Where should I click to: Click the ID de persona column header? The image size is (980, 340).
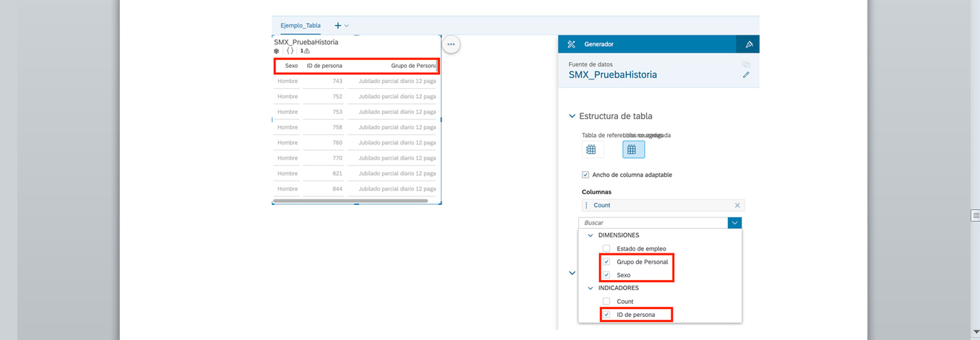[x=324, y=66]
